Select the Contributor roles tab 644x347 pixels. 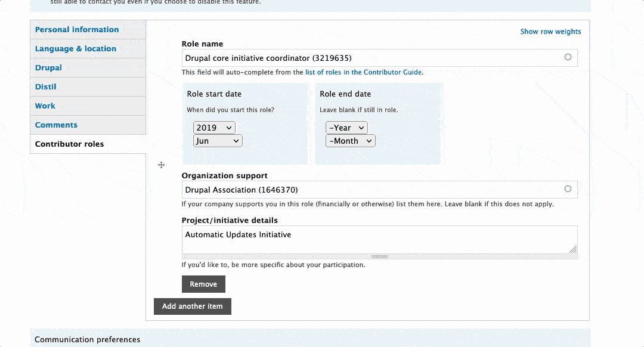coord(69,144)
